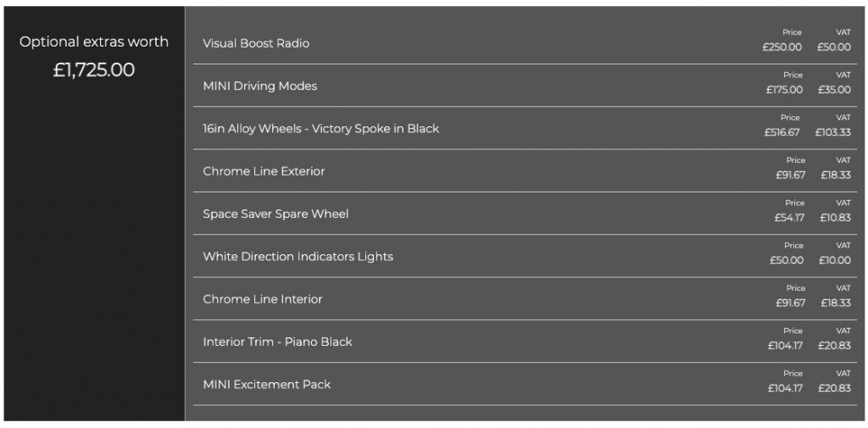This screenshot has height=428, width=868.
Task: Click the £175.00 MINI Driving Modes price
Action: click(784, 90)
